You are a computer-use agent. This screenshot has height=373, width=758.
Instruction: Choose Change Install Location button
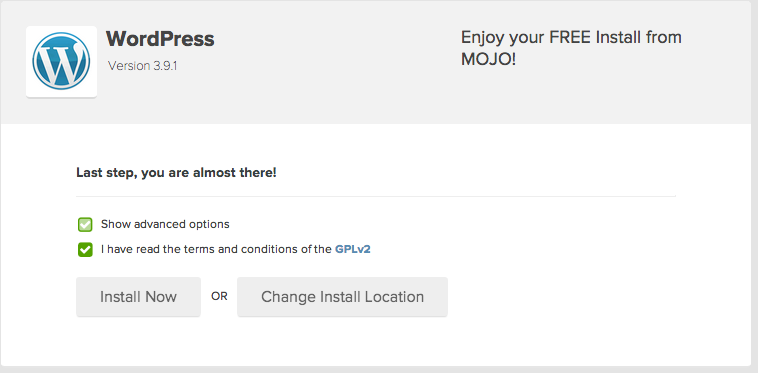tap(342, 297)
